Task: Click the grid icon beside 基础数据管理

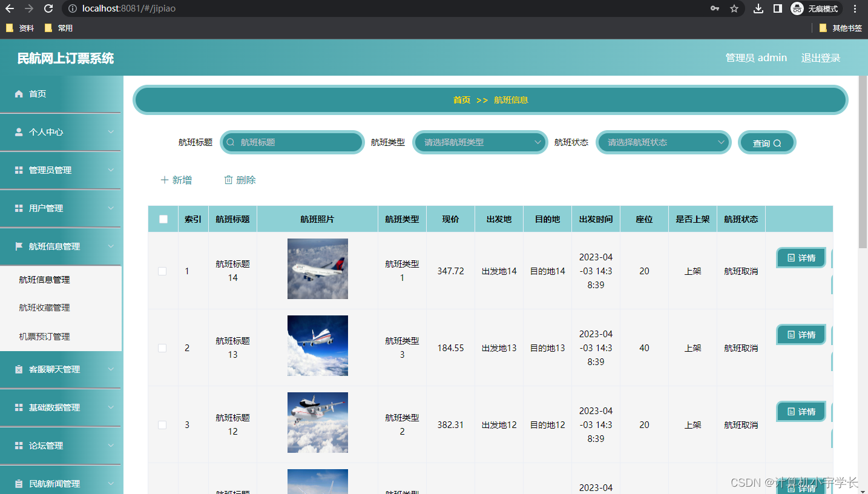Action: (x=19, y=407)
